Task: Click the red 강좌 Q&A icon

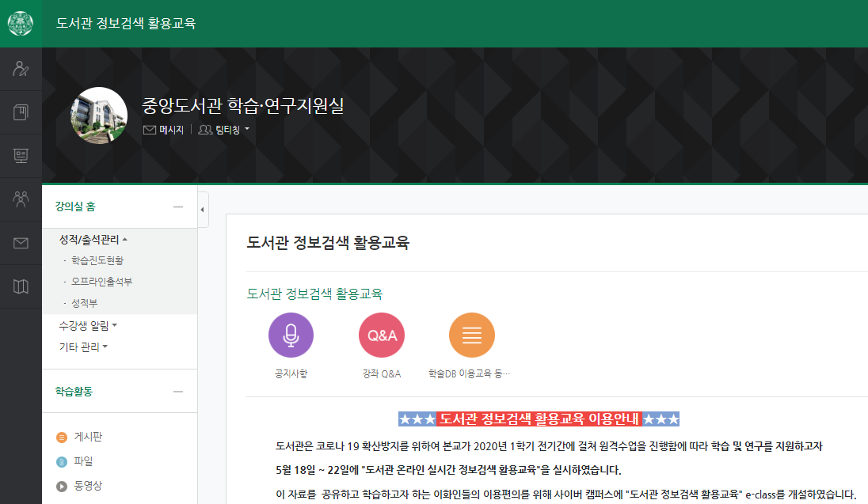Action: (x=382, y=335)
